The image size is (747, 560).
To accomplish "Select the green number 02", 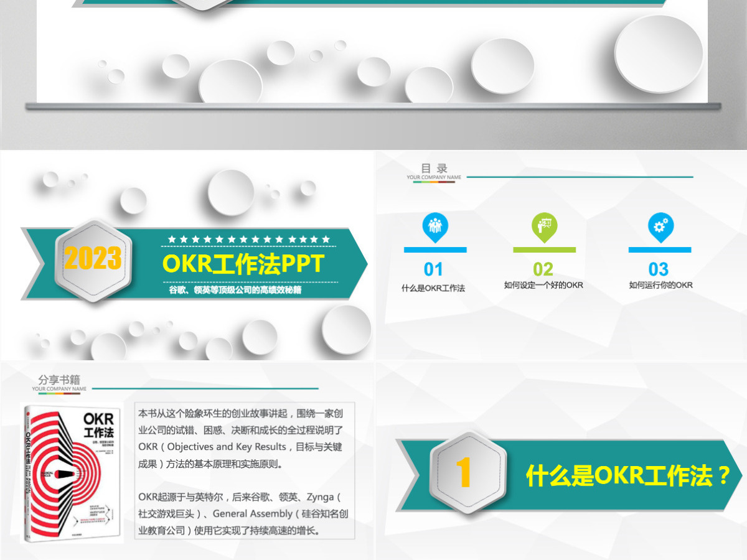I will 543,269.
